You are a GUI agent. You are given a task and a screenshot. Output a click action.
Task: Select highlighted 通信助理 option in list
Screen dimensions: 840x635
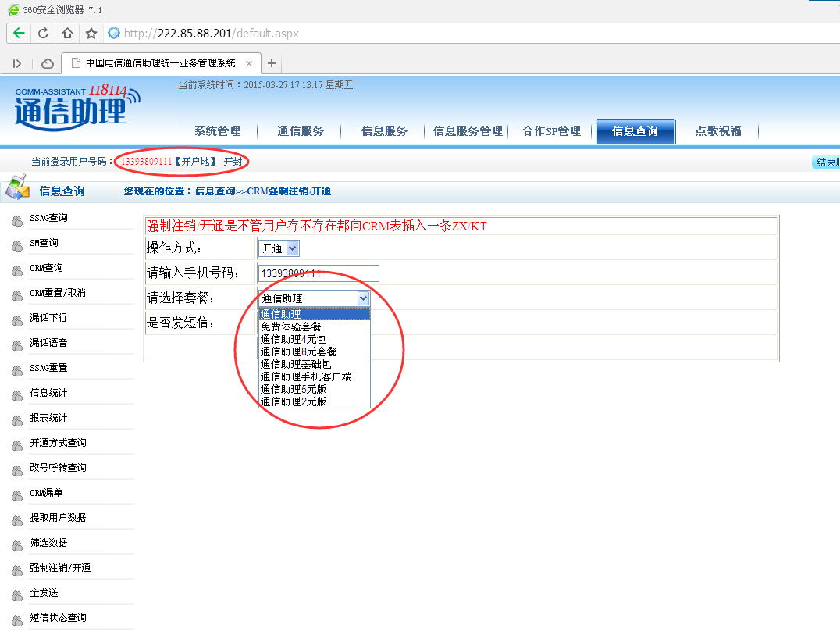[x=315, y=314]
